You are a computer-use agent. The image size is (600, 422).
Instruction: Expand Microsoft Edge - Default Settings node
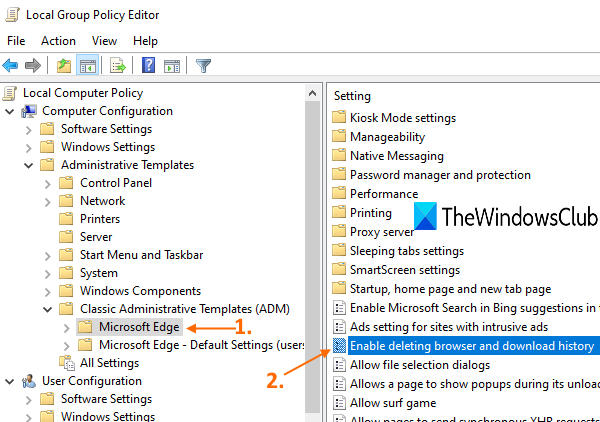pyautogui.click(x=67, y=345)
